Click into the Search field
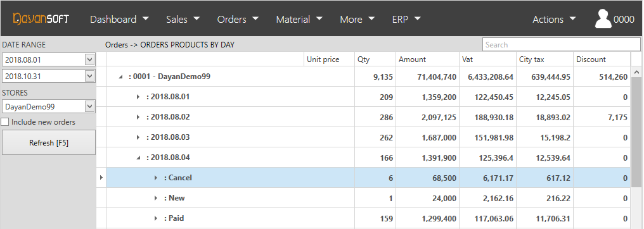 [562, 45]
